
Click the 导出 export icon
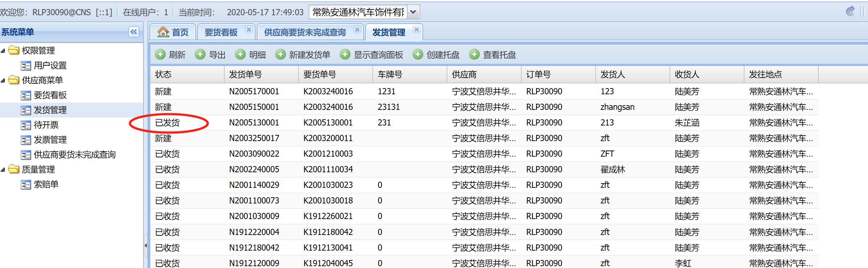click(200, 54)
